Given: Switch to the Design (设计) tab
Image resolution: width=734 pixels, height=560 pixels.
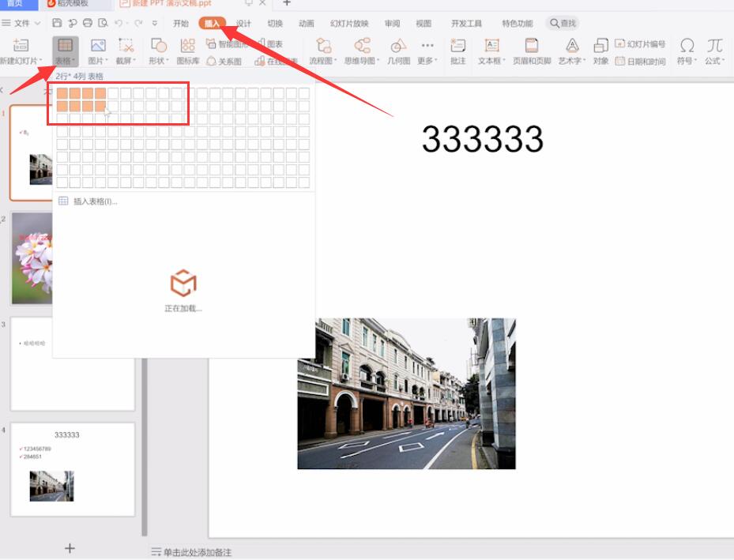Looking at the screenshot, I should pyautogui.click(x=243, y=24).
